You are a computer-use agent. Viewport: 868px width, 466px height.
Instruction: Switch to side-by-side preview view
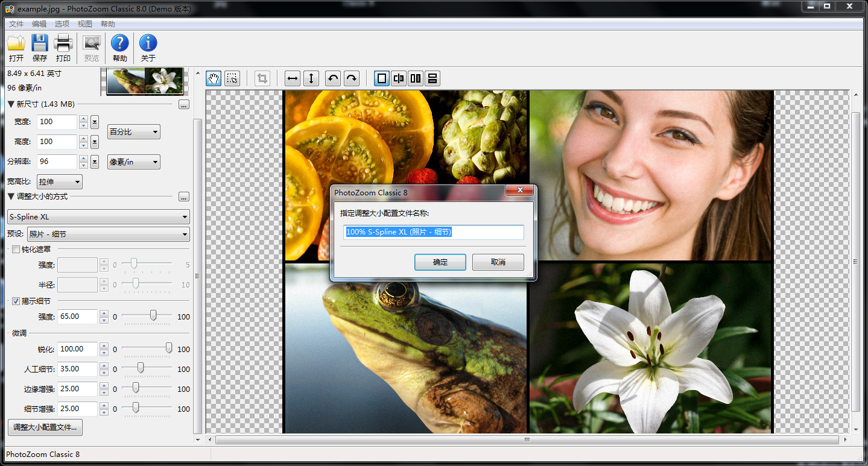coord(416,78)
